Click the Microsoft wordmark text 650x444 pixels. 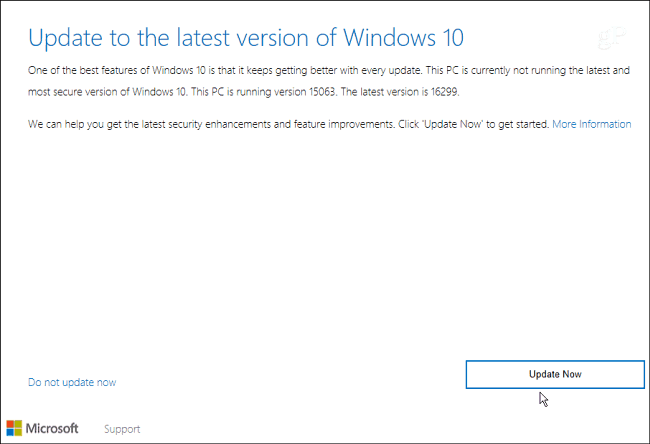[x=52, y=428]
